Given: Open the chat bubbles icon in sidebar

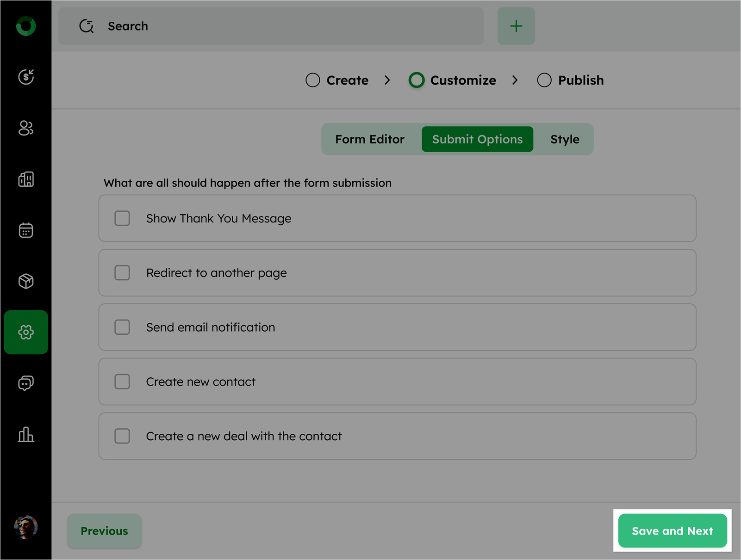Looking at the screenshot, I should [26, 383].
